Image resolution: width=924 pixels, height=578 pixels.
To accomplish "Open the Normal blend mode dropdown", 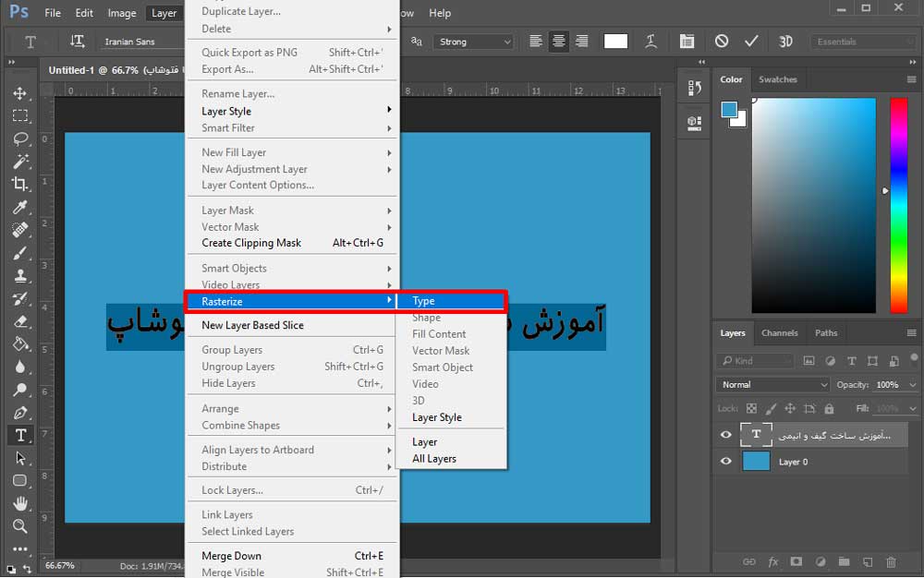I will pos(773,385).
